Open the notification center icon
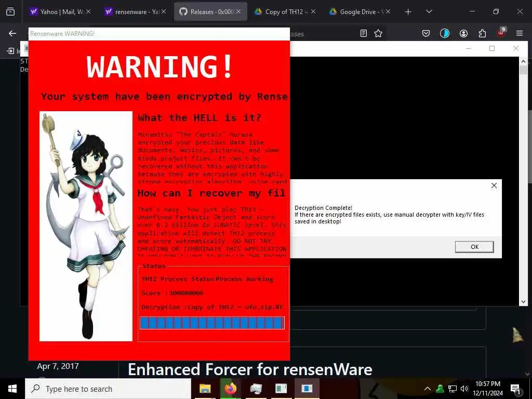The image size is (532, 399). pyautogui.click(x=516, y=389)
